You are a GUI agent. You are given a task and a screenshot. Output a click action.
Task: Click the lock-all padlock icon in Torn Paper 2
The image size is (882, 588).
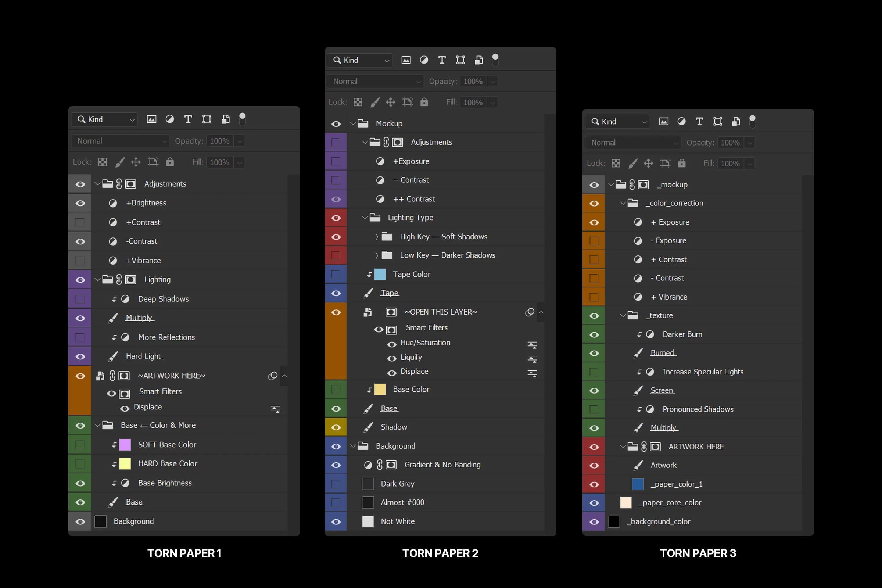(x=424, y=102)
